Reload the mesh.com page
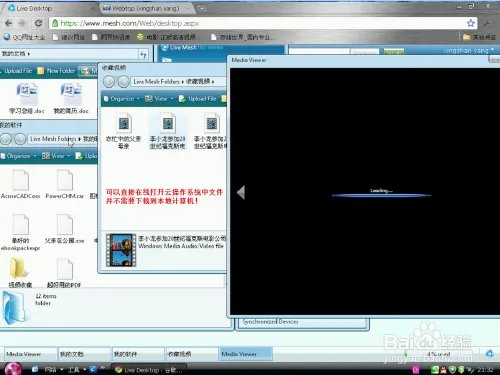The height and width of the screenshot is (375, 500). tap(38, 23)
